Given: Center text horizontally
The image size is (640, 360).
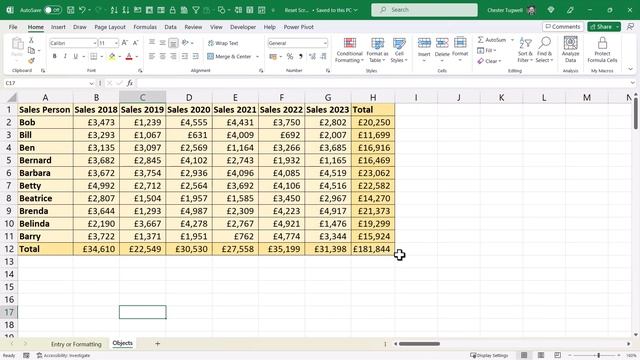Looking at the screenshot, I should coord(162,56).
